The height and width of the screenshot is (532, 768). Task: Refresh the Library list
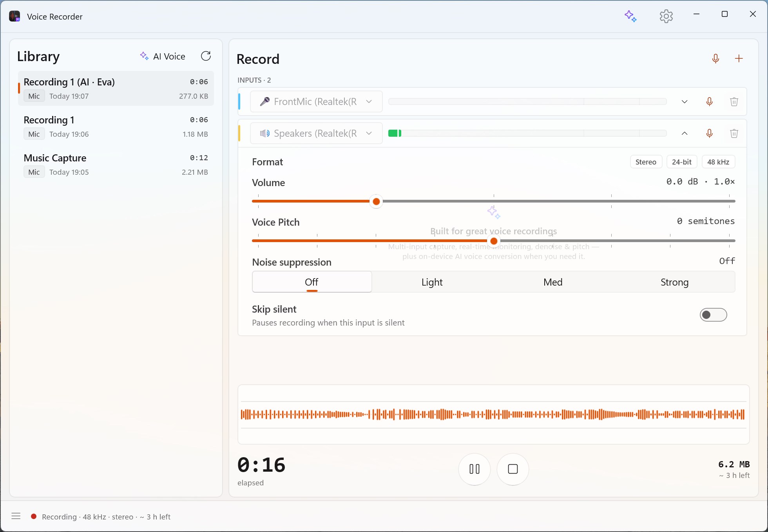tap(206, 56)
